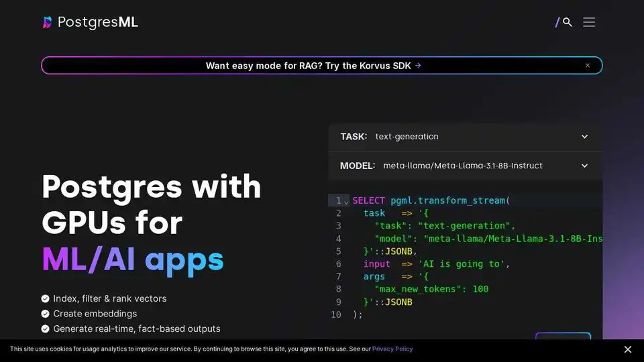Click checkmark icon beside Index, filter & rank vectors

(45, 299)
